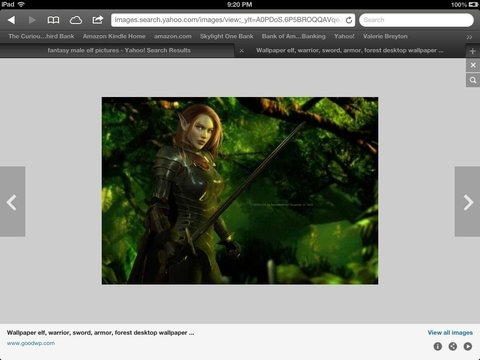Show more bookmarks double chevron
Viewport: 480px width, 360px height.
[469, 37]
